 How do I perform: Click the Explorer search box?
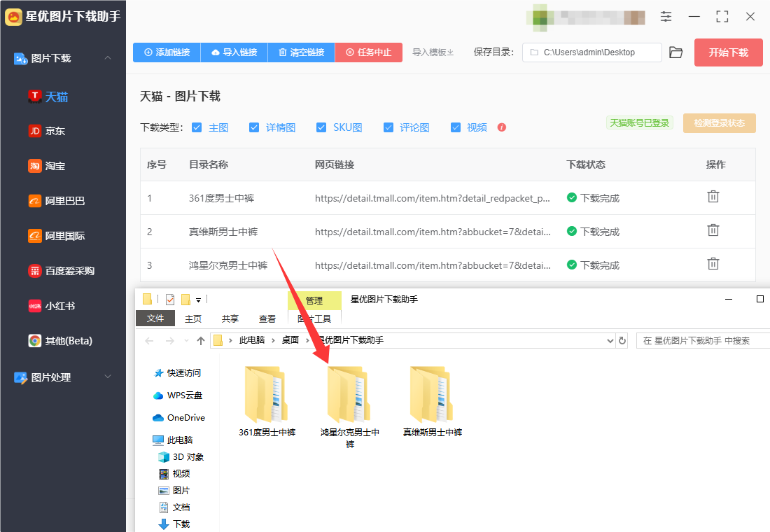click(x=703, y=340)
